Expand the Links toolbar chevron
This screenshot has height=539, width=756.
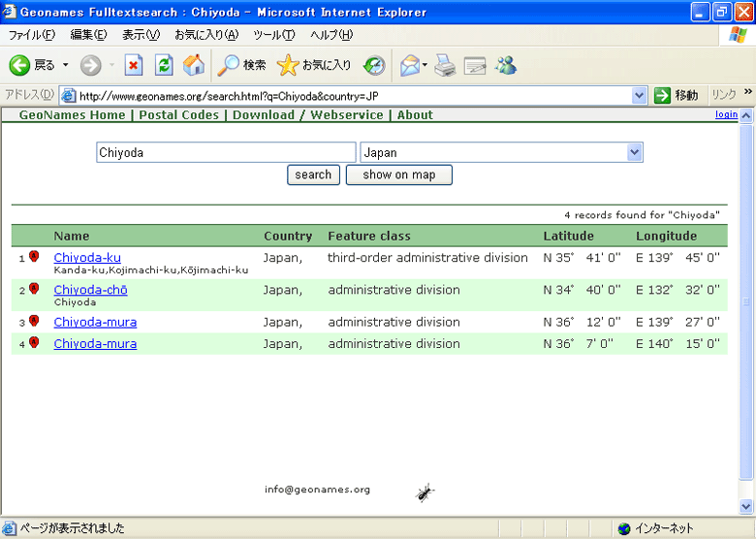748,91
